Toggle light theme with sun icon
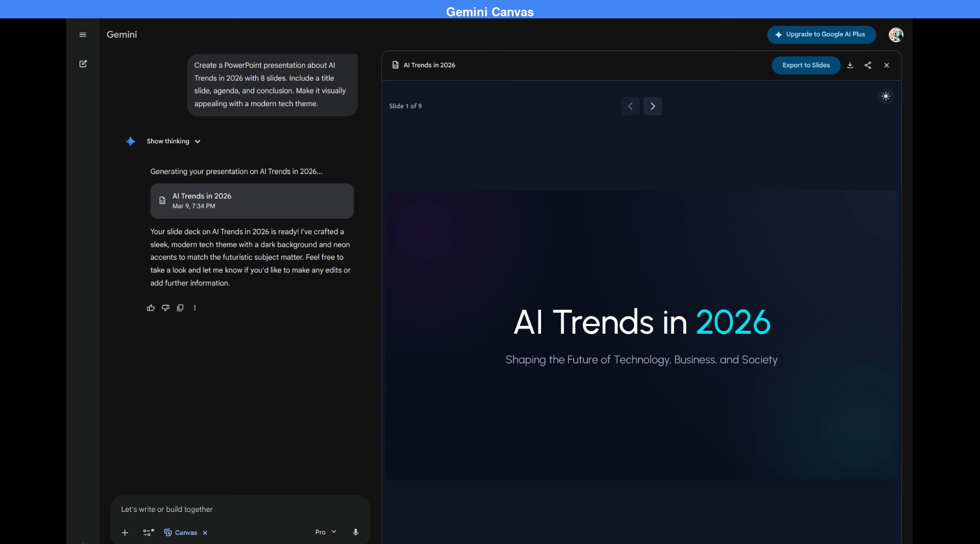The image size is (980, 544). (x=886, y=96)
